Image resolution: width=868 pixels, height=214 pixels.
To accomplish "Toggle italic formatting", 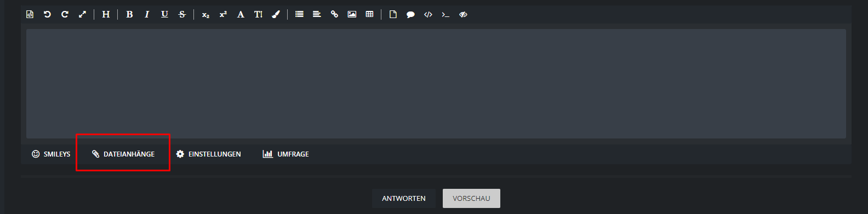I will pos(147,14).
